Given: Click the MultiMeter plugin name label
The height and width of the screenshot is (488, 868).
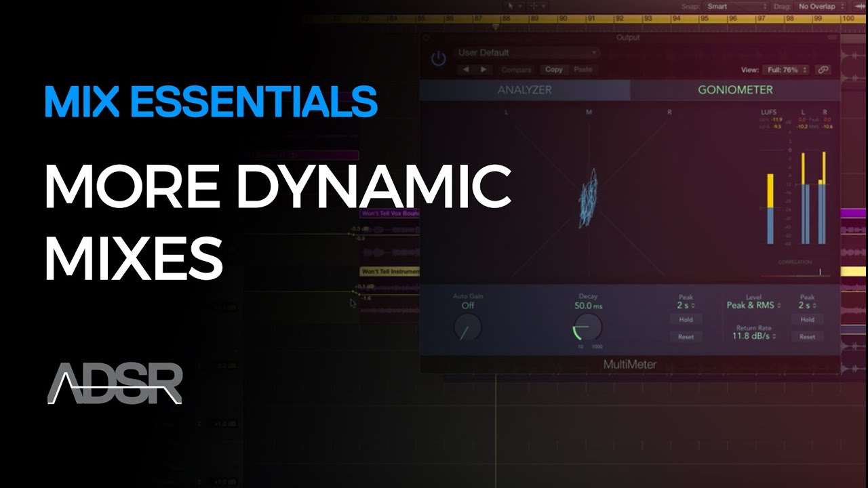Looking at the screenshot, I should 630,365.
